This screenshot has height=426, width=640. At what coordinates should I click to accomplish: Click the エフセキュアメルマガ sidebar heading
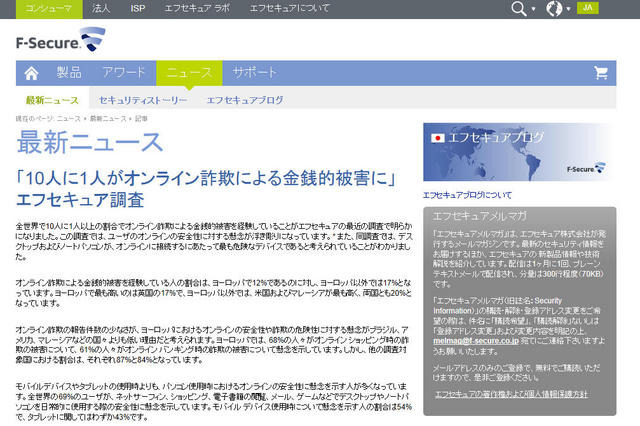[x=480, y=216]
